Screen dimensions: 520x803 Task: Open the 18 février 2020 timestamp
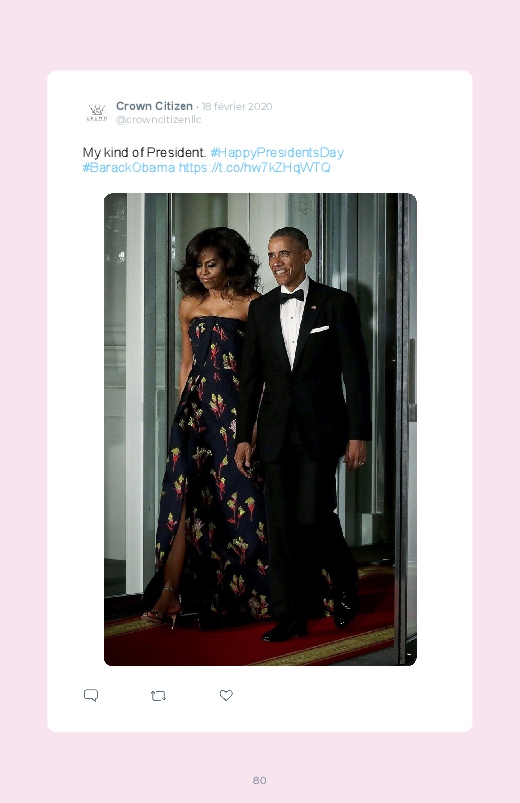[237, 107]
